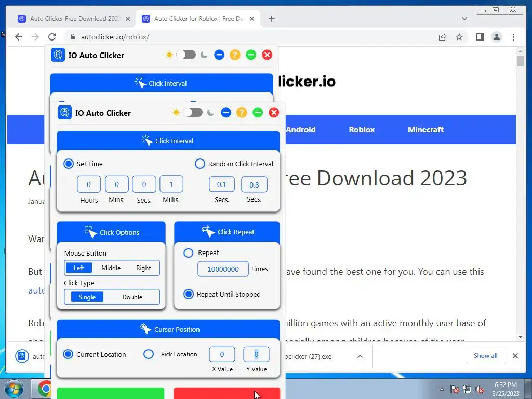This screenshot has width=532, height=399.
Task: Click blue minus icon in back Auto Clicker window
Action: 219,55
